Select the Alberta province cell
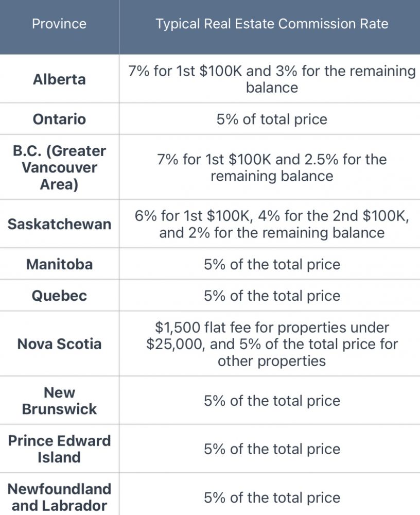This screenshot has width=420, height=515. click(59, 79)
